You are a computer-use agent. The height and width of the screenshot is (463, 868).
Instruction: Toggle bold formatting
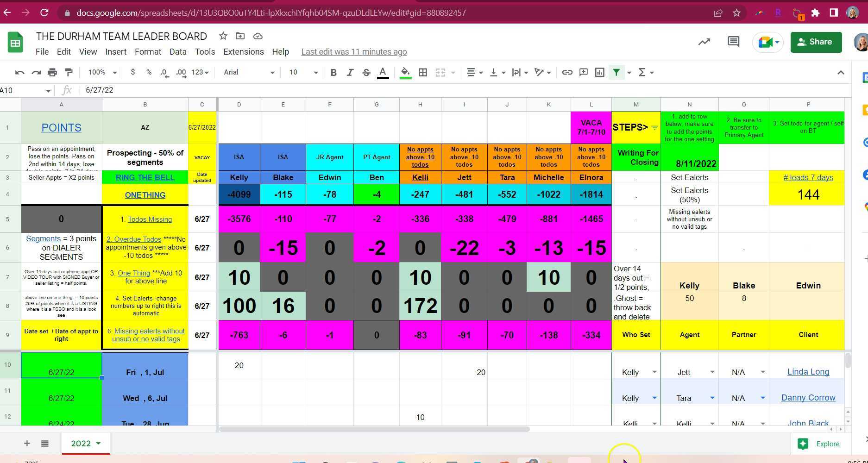(333, 72)
